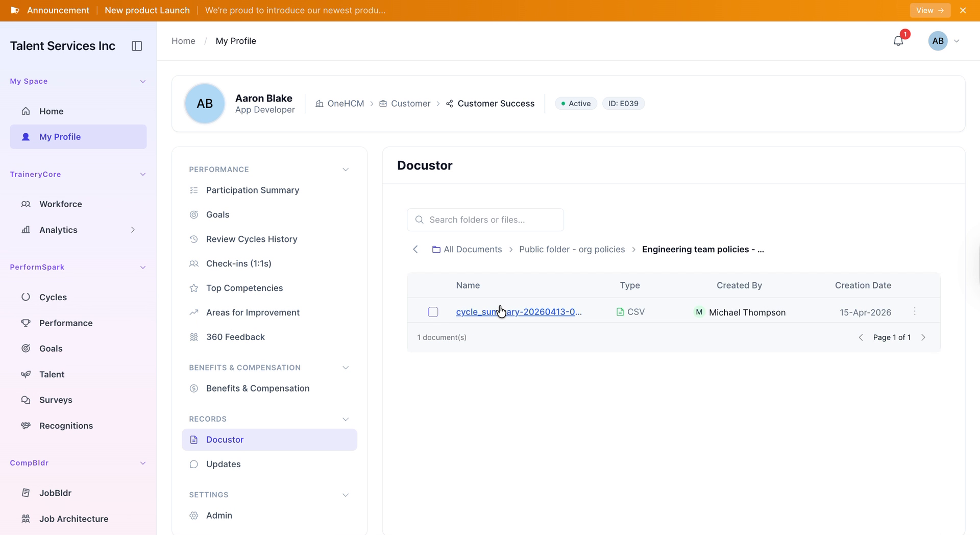Go to next documents page arrow
Viewport: 980px width, 535px height.
pos(923,337)
